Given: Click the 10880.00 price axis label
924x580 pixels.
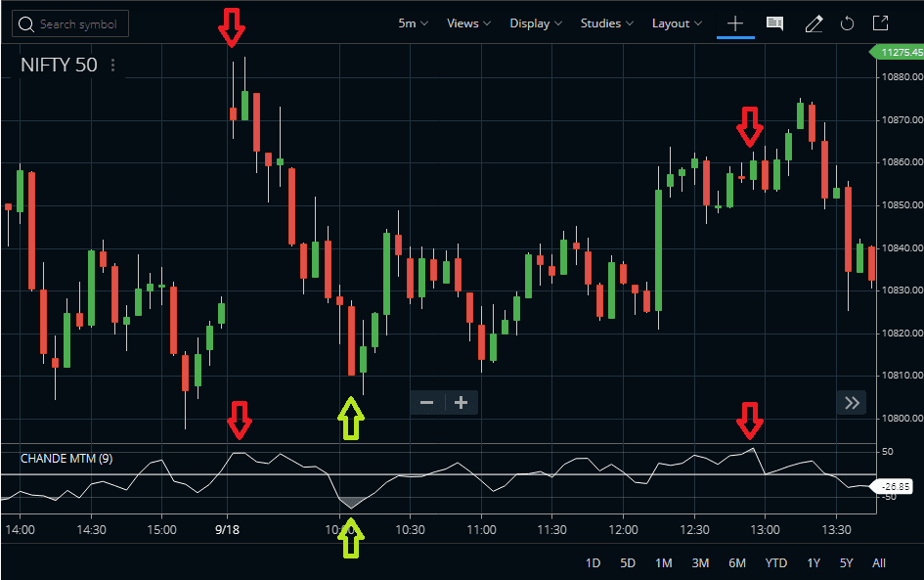Looking at the screenshot, I should point(902,76).
